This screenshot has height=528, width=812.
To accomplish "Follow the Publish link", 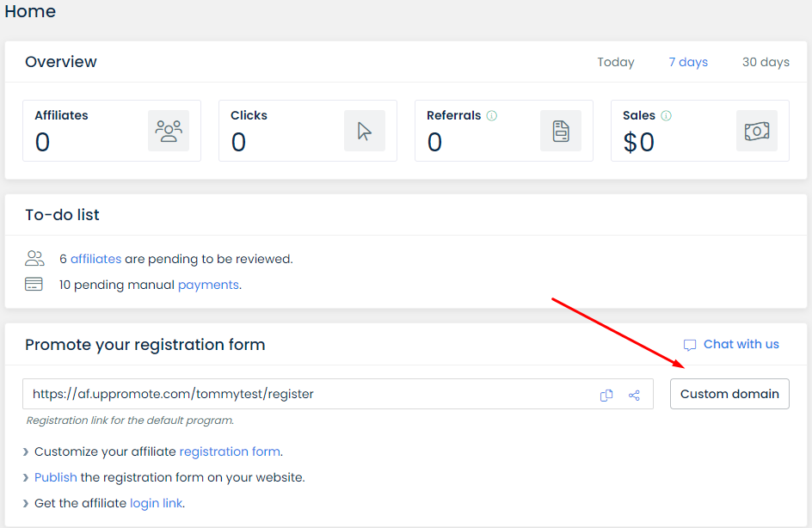I will [x=56, y=477].
